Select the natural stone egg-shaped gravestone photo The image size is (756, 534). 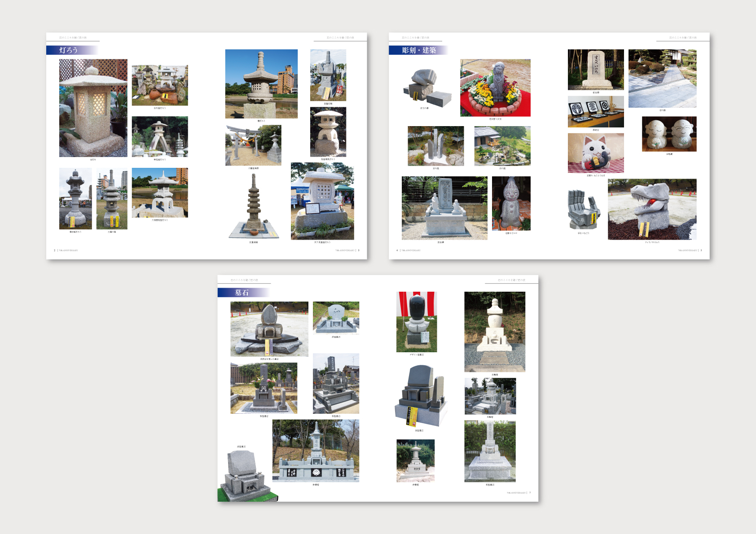click(269, 329)
